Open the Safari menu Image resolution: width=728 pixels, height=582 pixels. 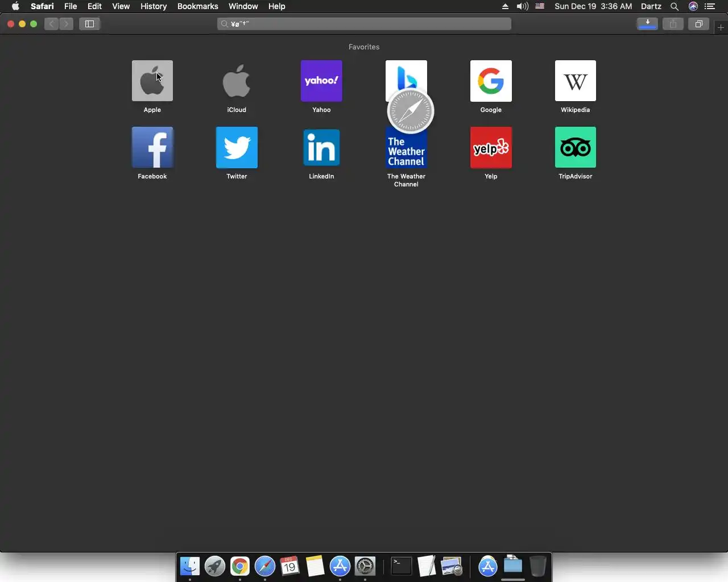point(42,6)
